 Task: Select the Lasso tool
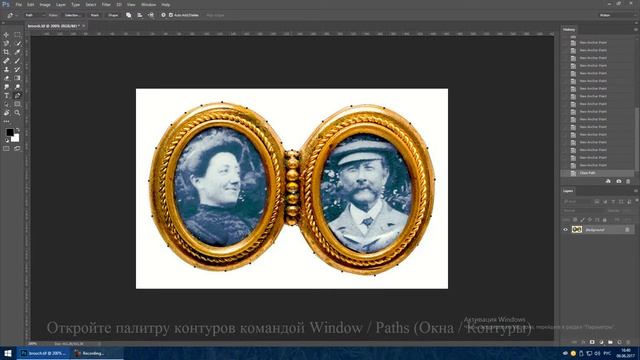point(6,43)
